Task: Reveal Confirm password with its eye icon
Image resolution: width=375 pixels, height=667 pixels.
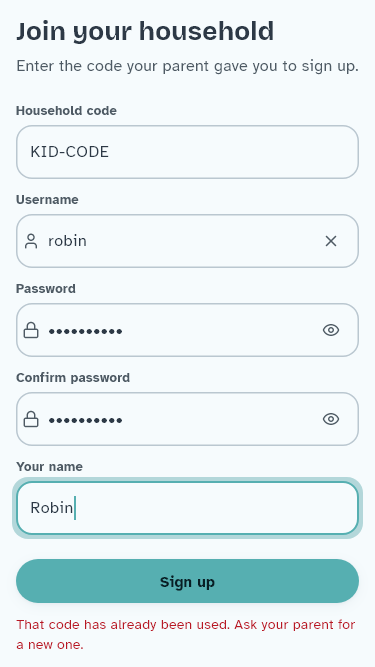Action: [x=331, y=419]
